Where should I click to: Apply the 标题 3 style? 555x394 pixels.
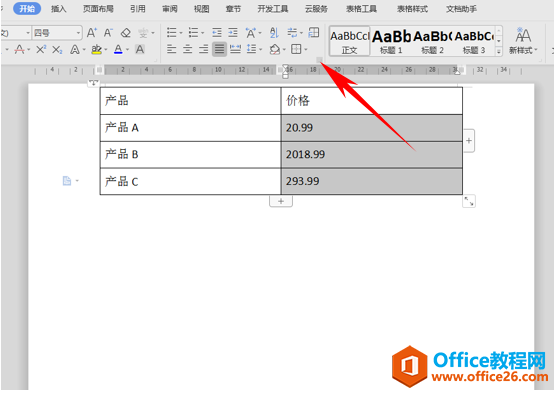click(474, 41)
